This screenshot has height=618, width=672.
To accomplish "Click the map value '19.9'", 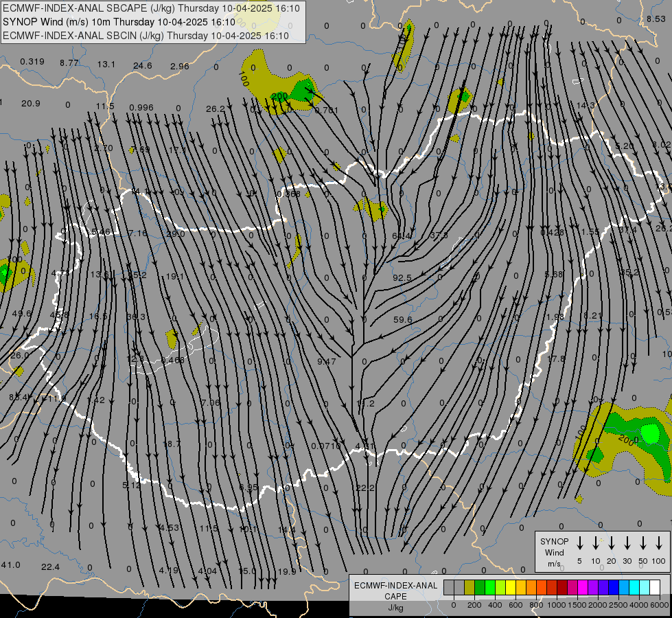I will click(x=287, y=572).
